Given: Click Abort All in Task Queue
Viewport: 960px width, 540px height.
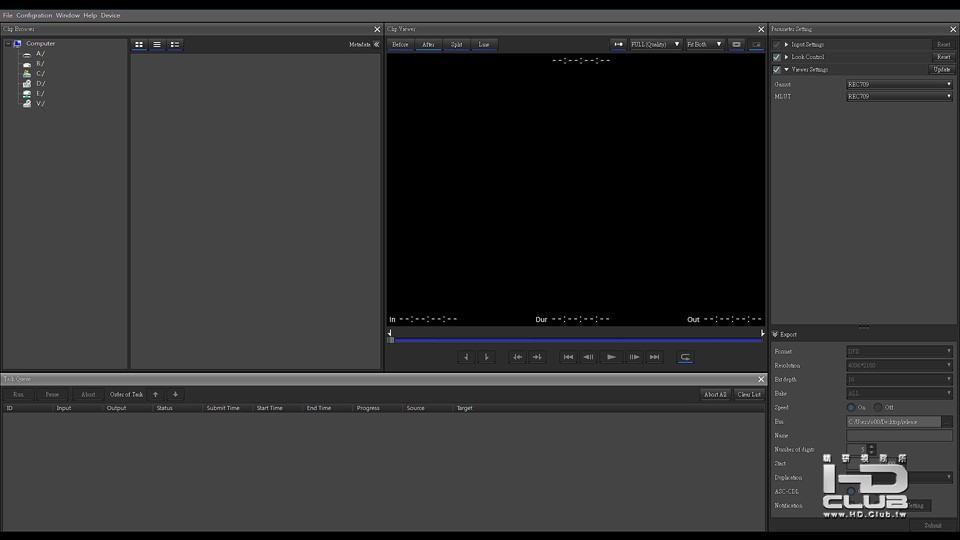Looking at the screenshot, I should [715, 394].
